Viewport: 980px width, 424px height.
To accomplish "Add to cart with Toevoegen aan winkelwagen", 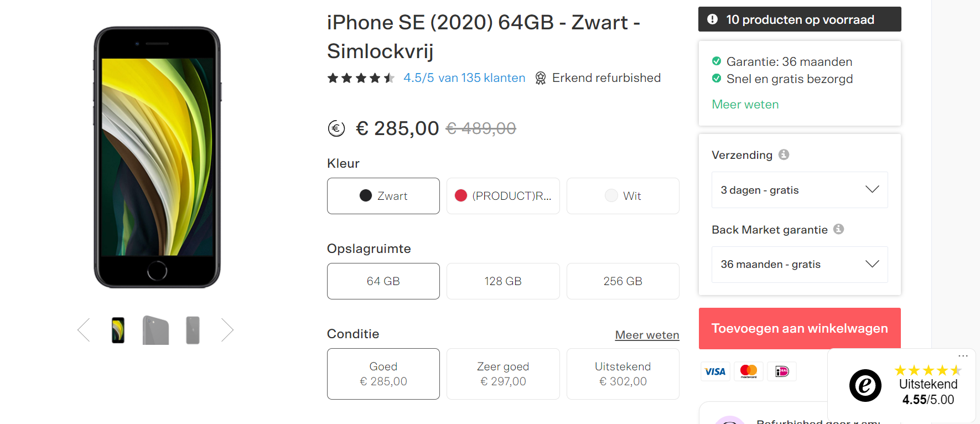I will [800, 328].
